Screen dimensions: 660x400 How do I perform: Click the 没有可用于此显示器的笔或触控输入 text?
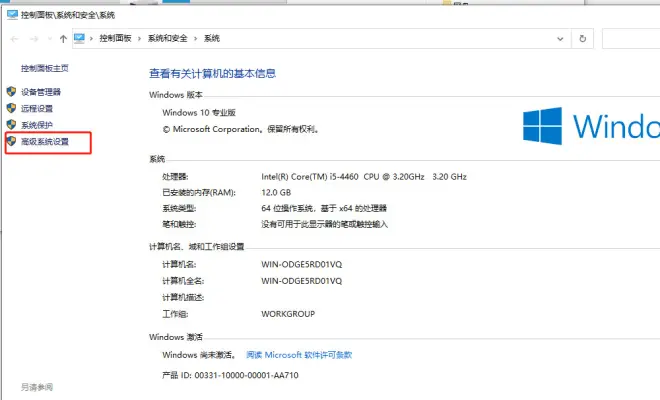[324, 224]
